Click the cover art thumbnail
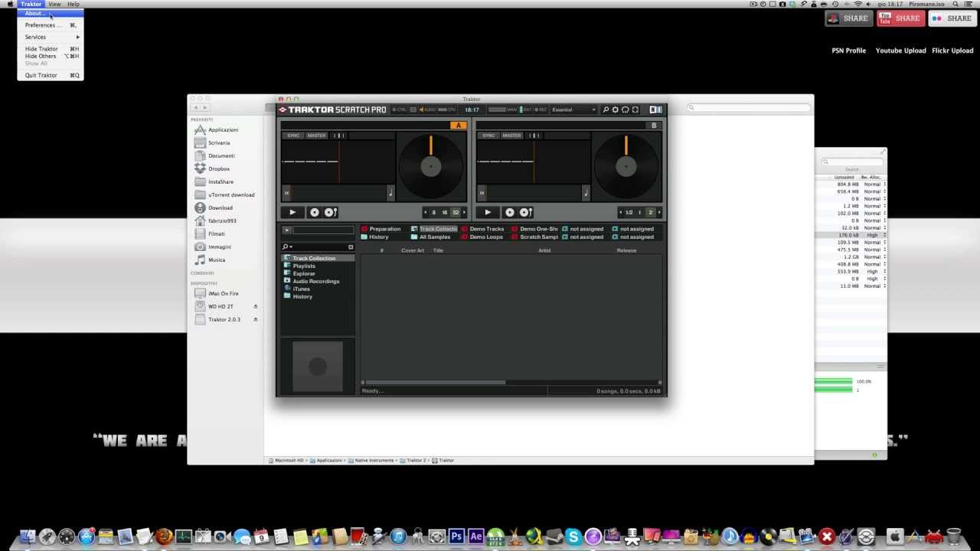 coord(318,367)
